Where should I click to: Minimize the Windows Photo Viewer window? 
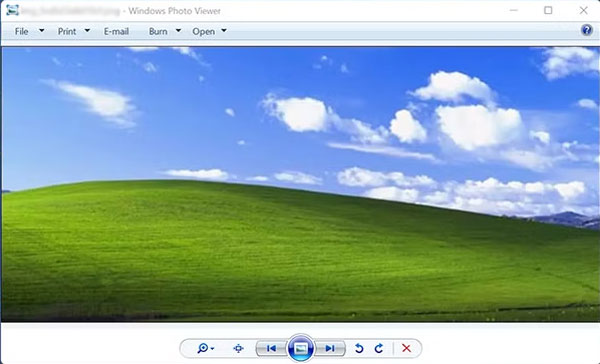514,10
